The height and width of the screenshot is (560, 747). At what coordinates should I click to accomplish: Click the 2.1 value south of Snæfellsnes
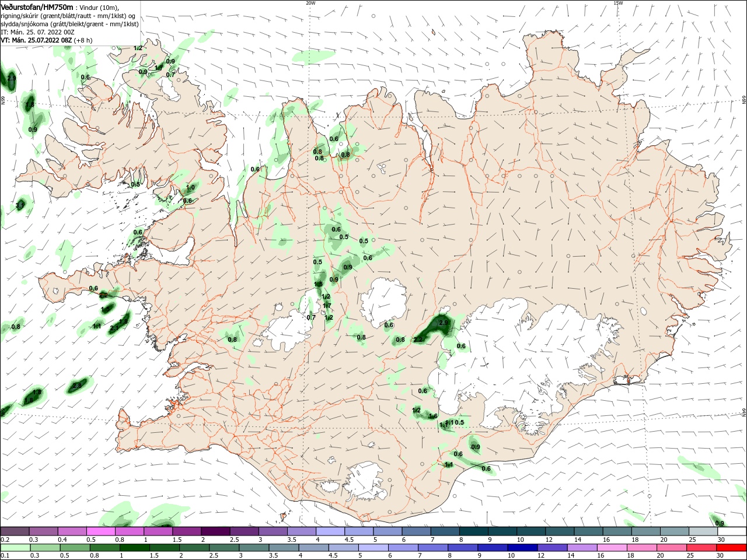click(114, 328)
